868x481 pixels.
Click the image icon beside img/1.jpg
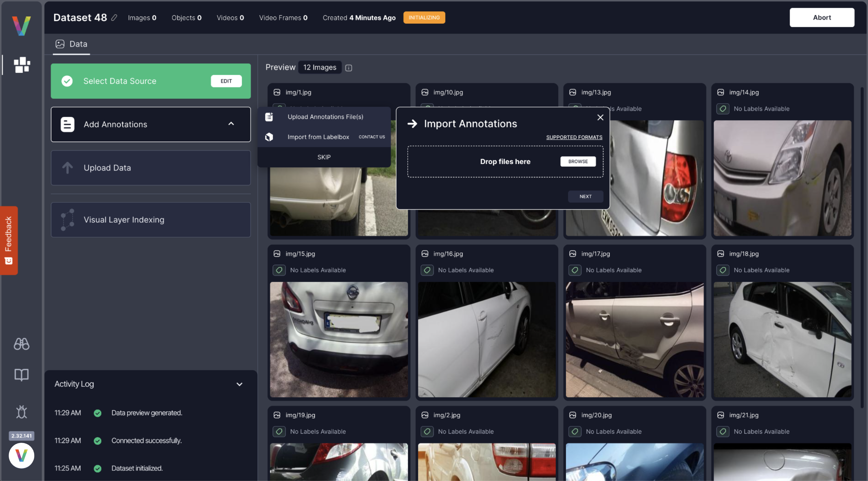(x=277, y=92)
